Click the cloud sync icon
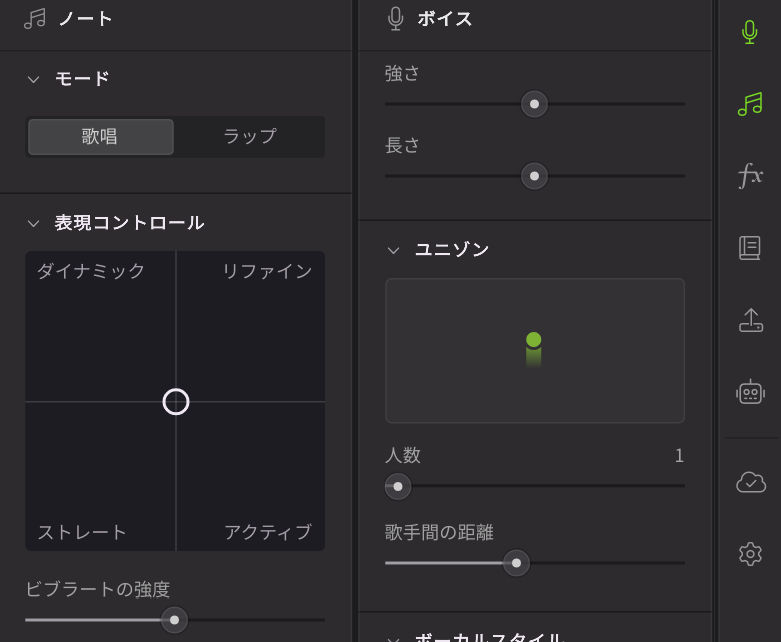 [x=750, y=482]
